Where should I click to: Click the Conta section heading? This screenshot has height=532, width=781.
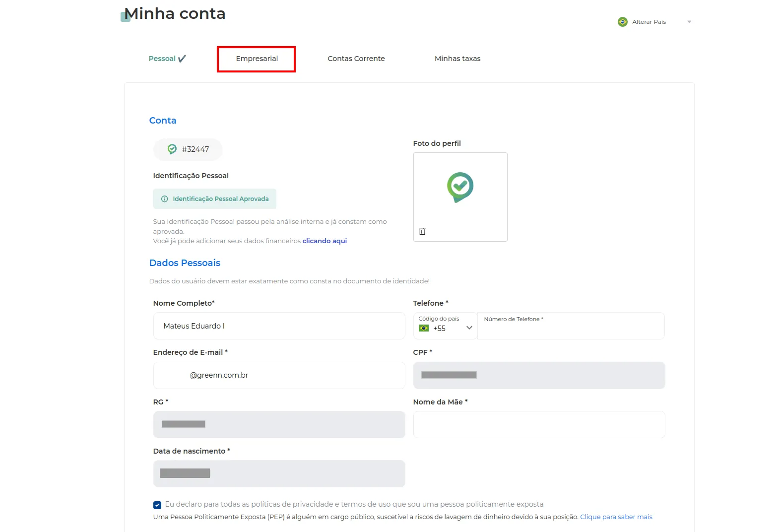coord(163,121)
